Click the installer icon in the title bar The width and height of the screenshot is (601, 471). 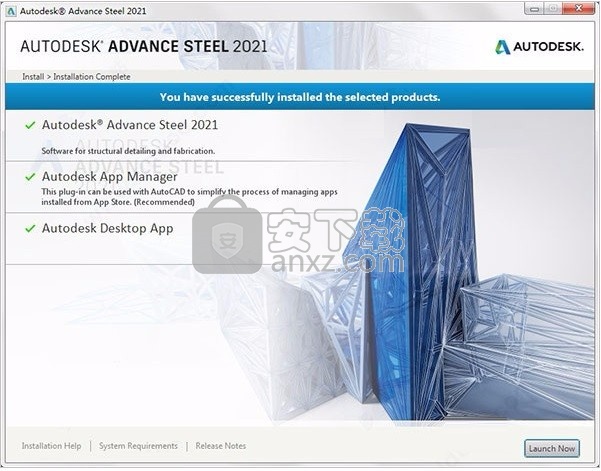click(x=11, y=11)
